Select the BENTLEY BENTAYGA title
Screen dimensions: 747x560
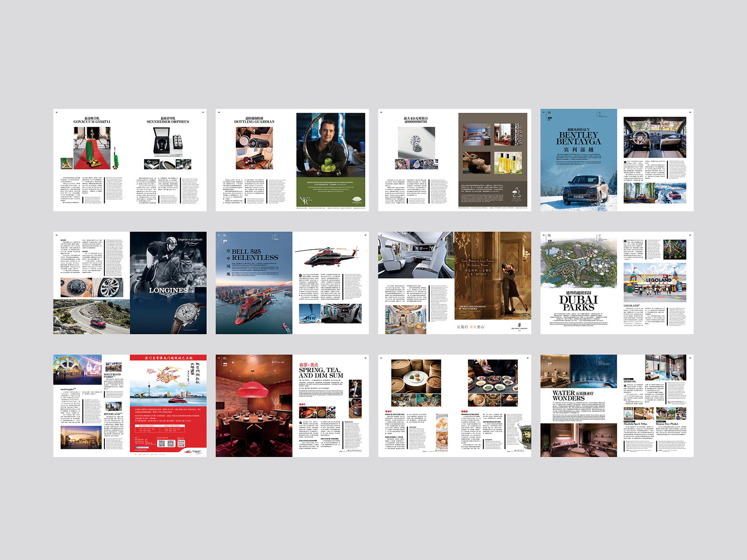click(x=578, y=138)
